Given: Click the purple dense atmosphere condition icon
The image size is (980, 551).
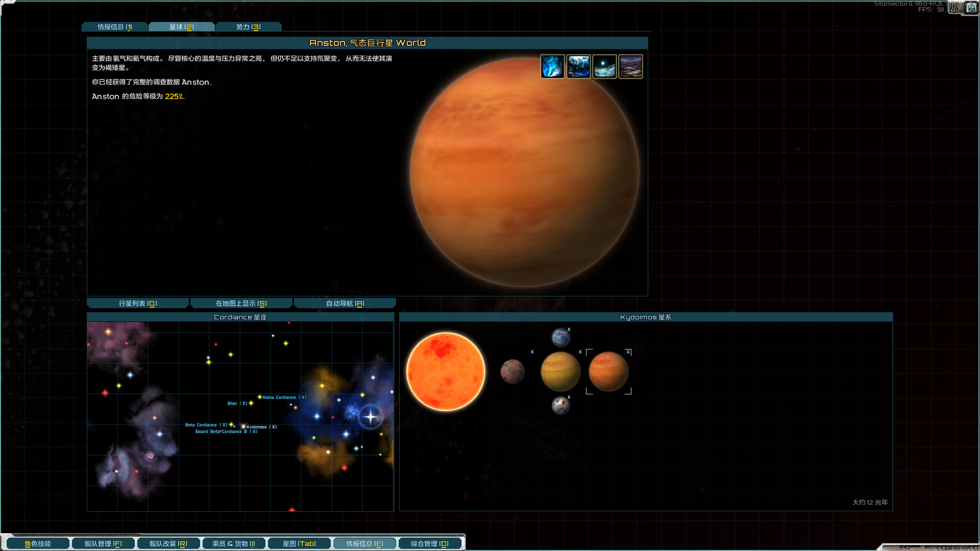Looking at the screenshot, I should 630,66.
